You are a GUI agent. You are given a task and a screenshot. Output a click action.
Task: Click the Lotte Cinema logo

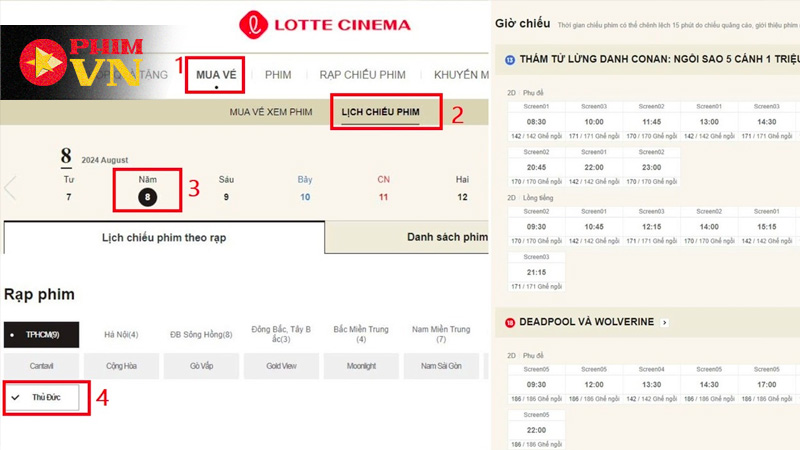324,24
